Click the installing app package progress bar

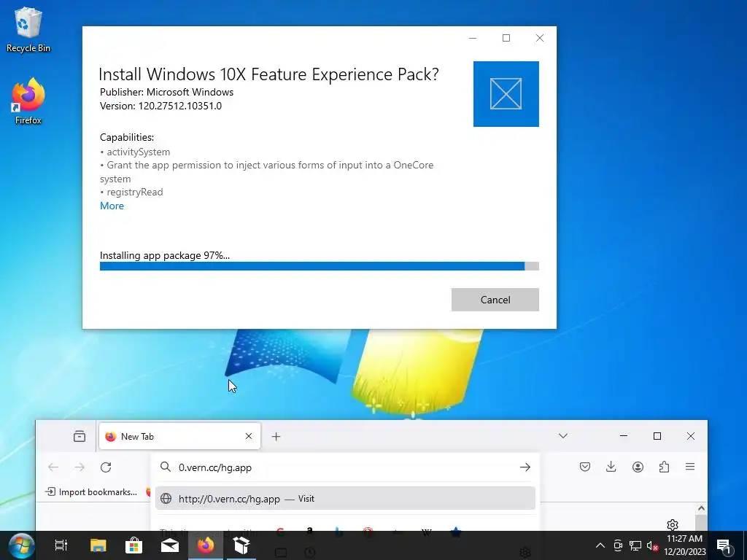click(x=320, y=266)
